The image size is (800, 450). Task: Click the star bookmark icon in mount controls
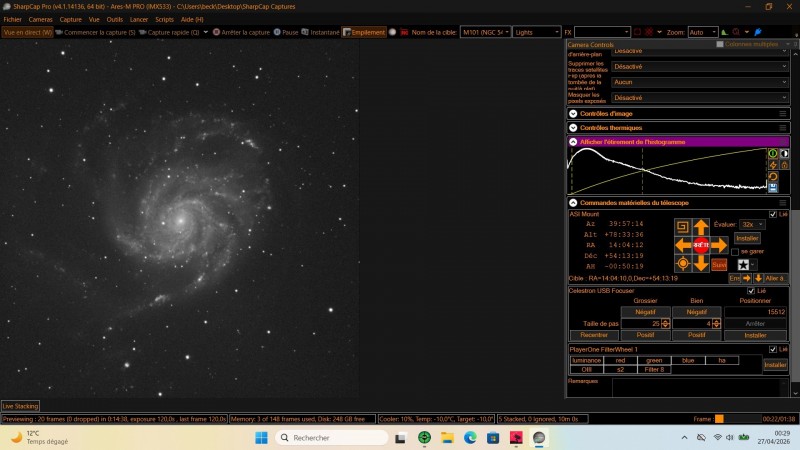(743, 264)
